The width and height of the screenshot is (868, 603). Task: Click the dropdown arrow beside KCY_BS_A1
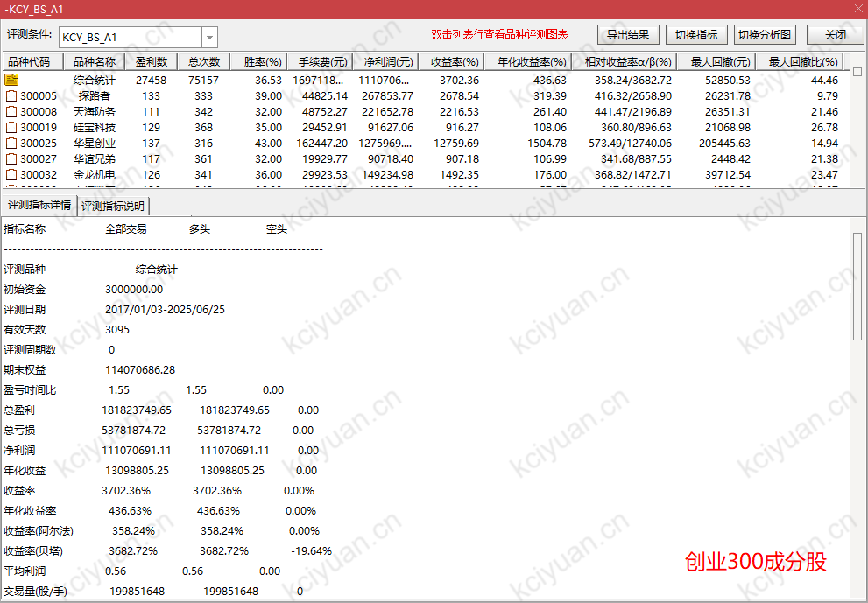[208, 37]
